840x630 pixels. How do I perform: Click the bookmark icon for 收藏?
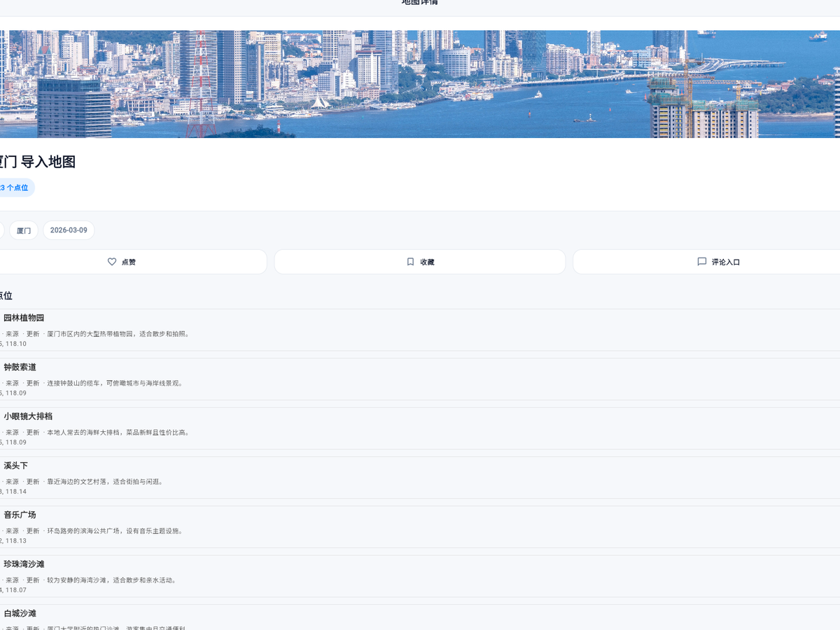pyautogui.click(x=411, y=262)
